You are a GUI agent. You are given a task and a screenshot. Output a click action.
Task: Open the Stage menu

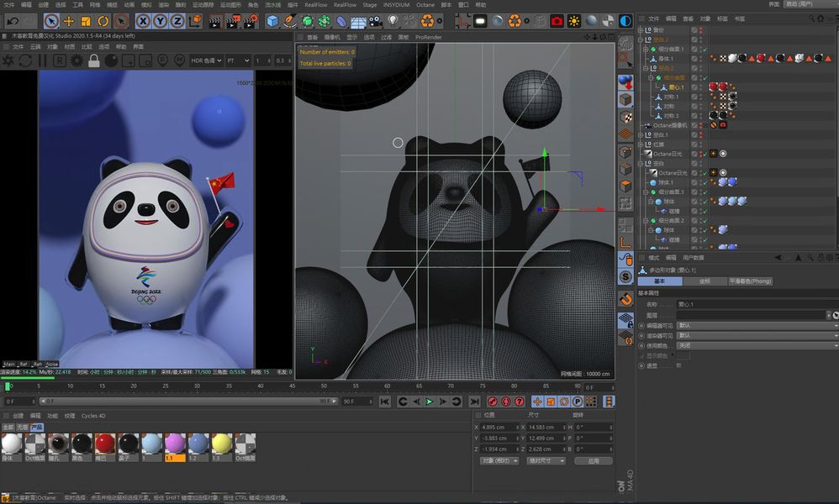point(370,5)
